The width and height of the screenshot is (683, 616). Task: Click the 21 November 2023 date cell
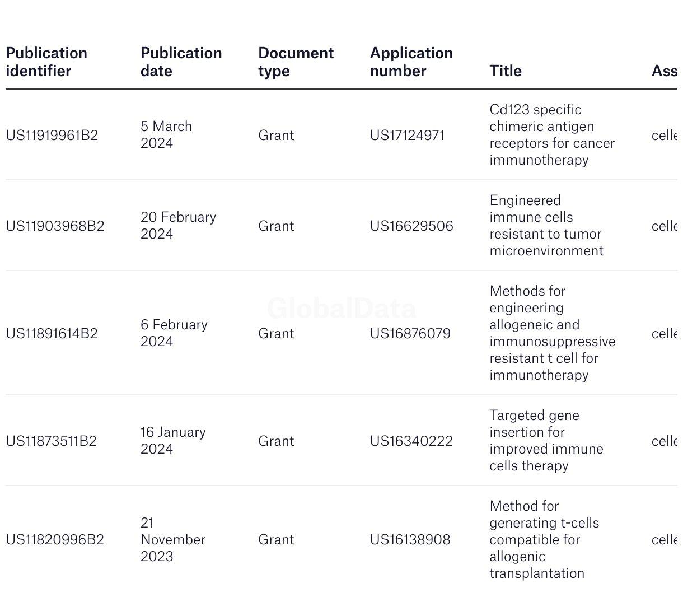[173, 539]
